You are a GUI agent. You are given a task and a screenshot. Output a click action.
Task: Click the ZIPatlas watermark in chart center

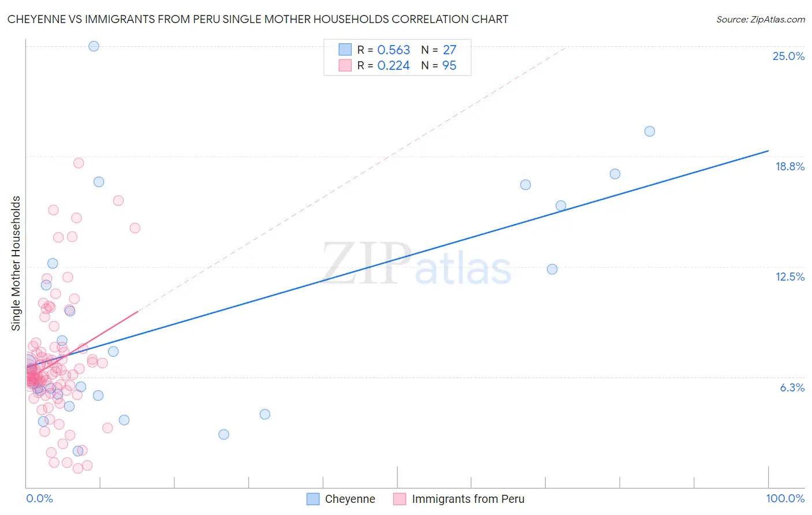(416, 264)
